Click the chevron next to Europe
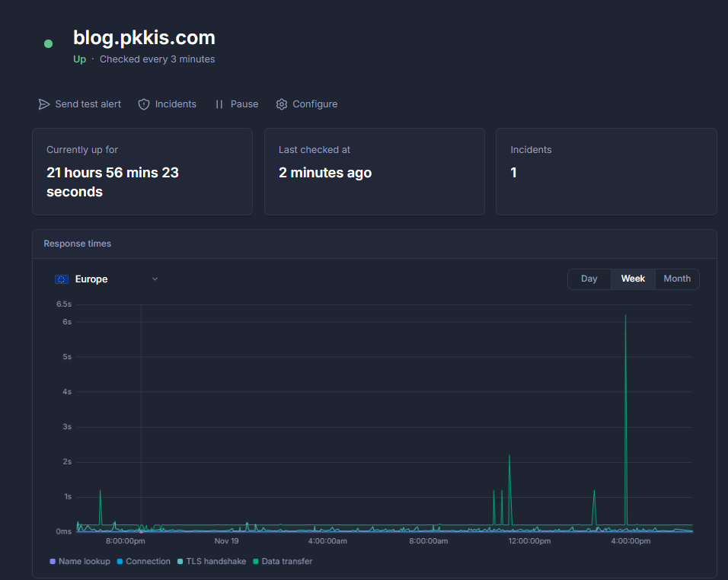Image resolution: width=728 pixels, height=580 pixels. click(x=155, y=279)
